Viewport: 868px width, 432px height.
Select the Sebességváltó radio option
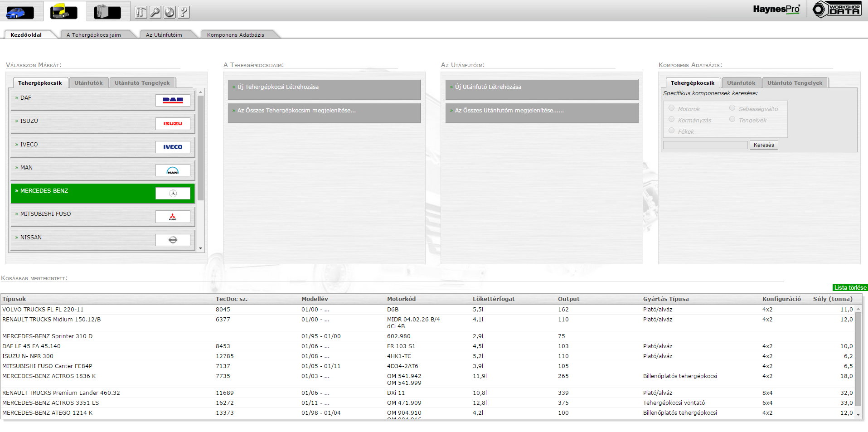[x=732, y=108]
